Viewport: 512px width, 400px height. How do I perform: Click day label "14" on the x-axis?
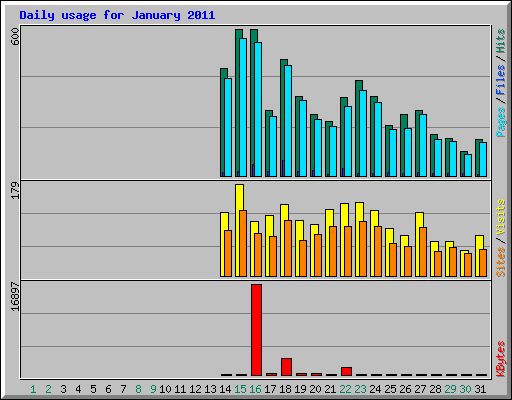(x=225, y=389)
